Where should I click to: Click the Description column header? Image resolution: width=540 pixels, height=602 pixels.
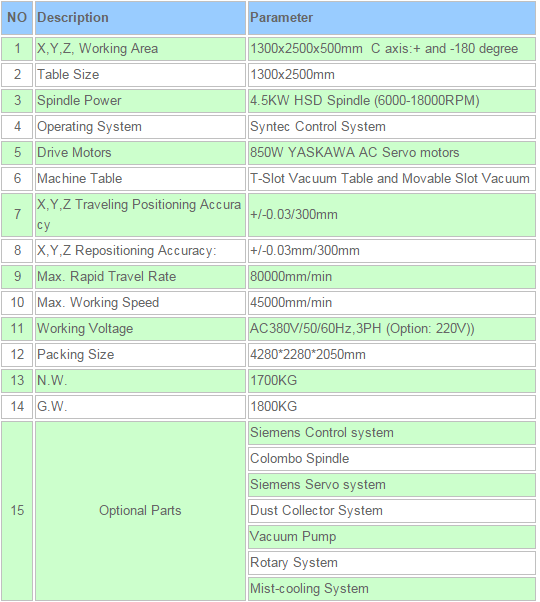[x=140, y=18]
